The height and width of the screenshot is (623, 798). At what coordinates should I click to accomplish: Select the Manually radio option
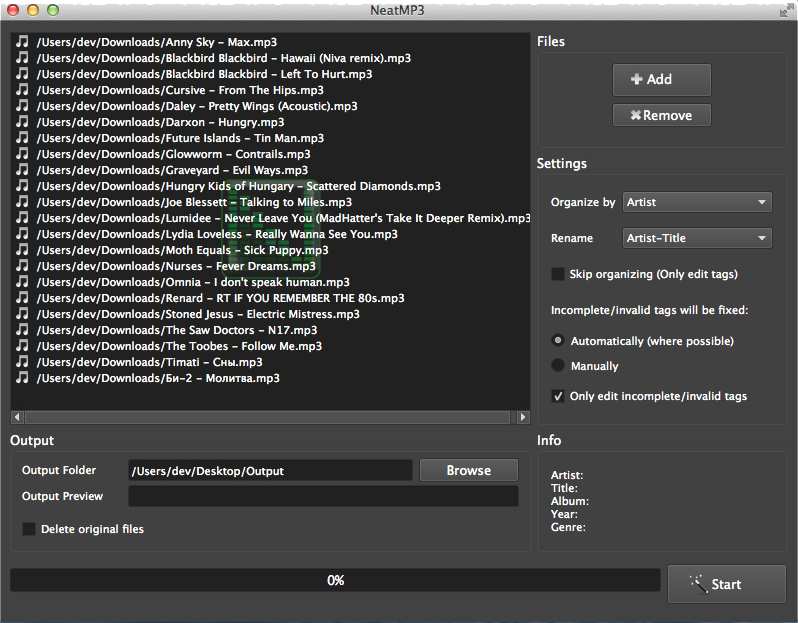pyautogui.click(x=558, y=366)
